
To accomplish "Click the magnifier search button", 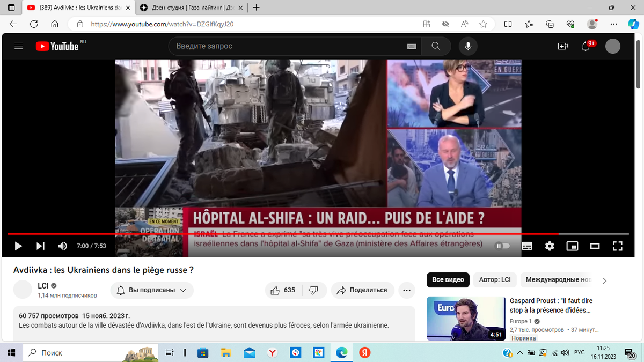I will pyautogui.click(x=436, y=47).
